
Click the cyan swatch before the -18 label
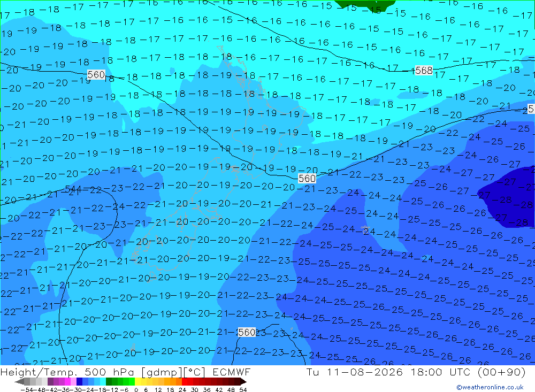pyautogui.click(x=103, y=381)
